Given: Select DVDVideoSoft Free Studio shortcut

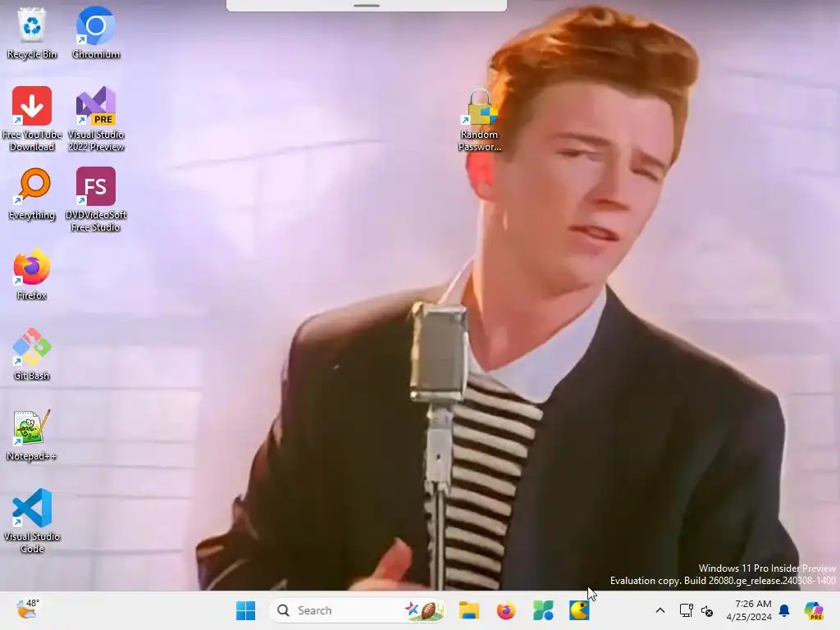Looking at the screenshot, I should [x=96, y=199].
